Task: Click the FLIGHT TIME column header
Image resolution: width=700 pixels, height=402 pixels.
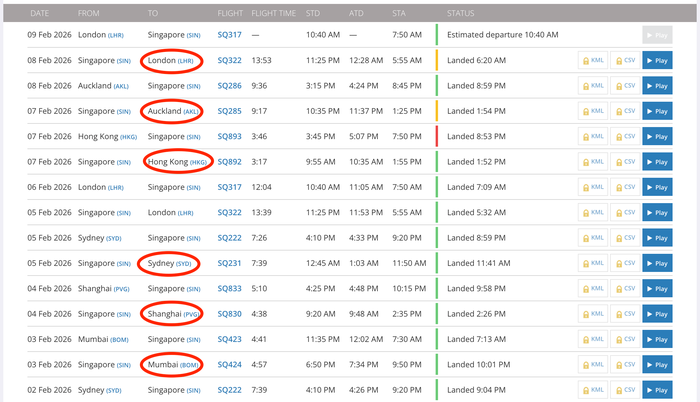Action: 274,13
